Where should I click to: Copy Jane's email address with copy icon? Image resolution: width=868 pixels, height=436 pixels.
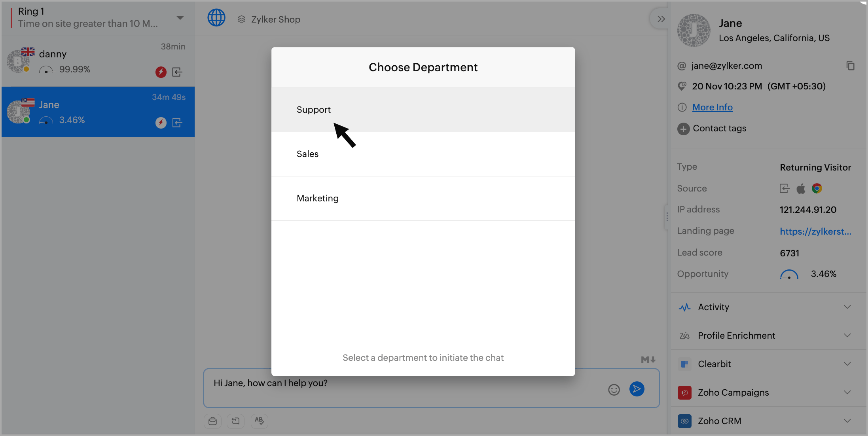click(x=850, y=66)
